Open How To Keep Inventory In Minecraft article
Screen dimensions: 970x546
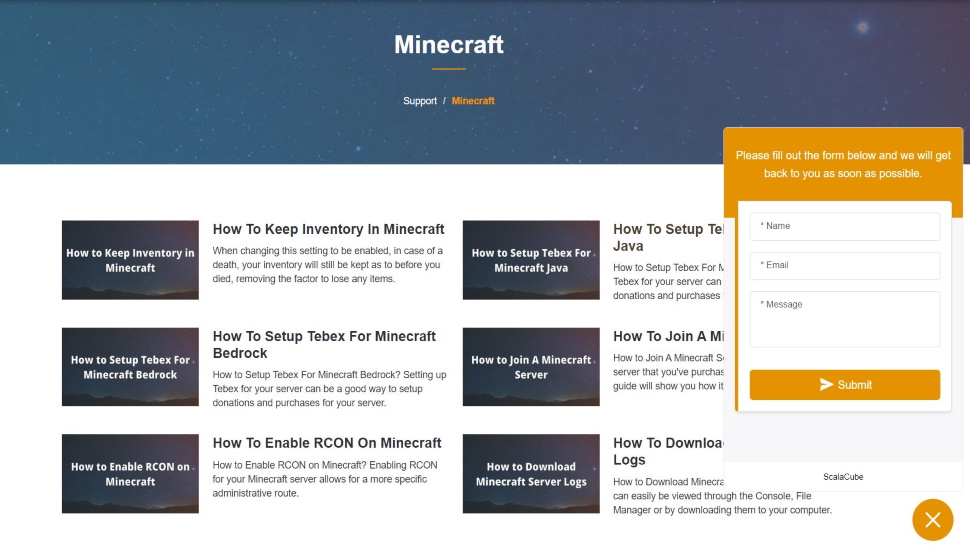click(328, 229)
